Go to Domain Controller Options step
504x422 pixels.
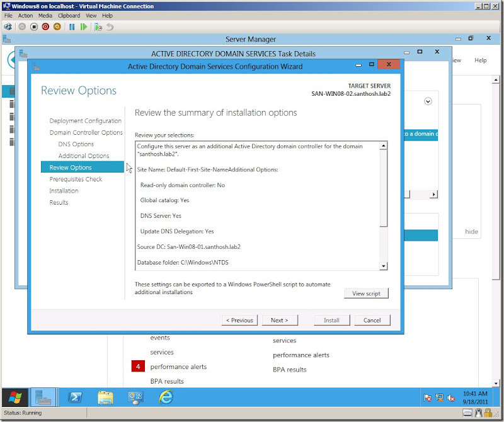click(86, 132)
